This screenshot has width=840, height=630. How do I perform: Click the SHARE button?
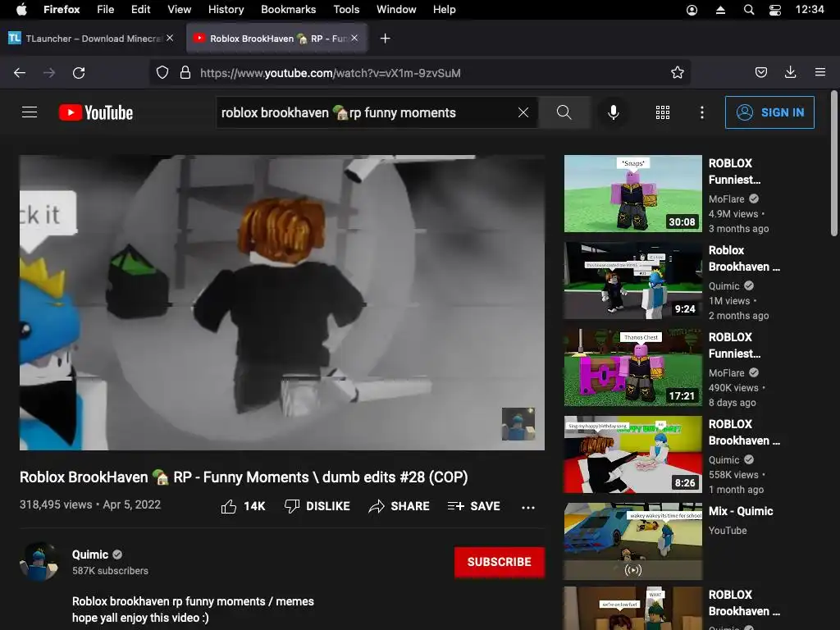(399, 506)
